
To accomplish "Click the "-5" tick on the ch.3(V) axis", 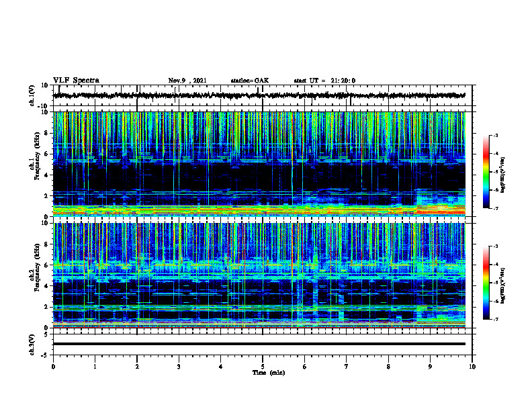I will (x=45, y=355).
